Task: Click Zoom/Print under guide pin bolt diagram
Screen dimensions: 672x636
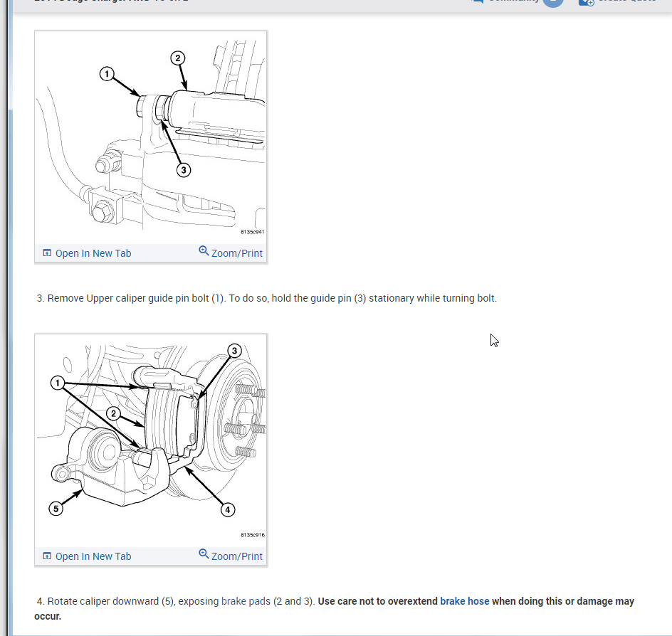Action: pyautogui.click(x=231, y=253)
